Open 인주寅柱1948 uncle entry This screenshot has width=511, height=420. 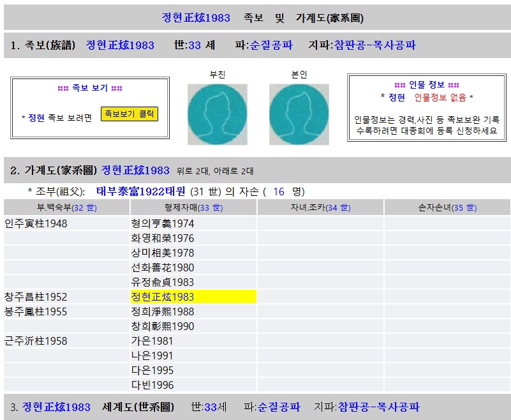(x=36, y=223)
